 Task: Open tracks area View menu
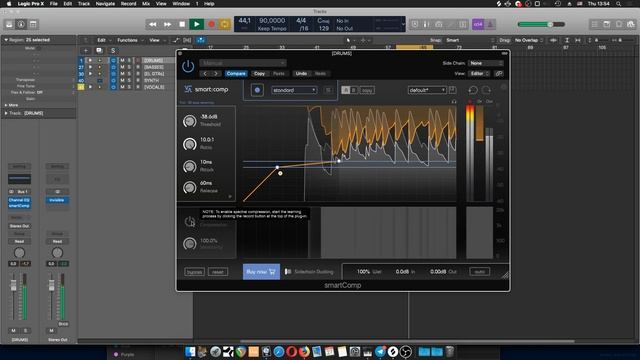click(x=156, y=40)
